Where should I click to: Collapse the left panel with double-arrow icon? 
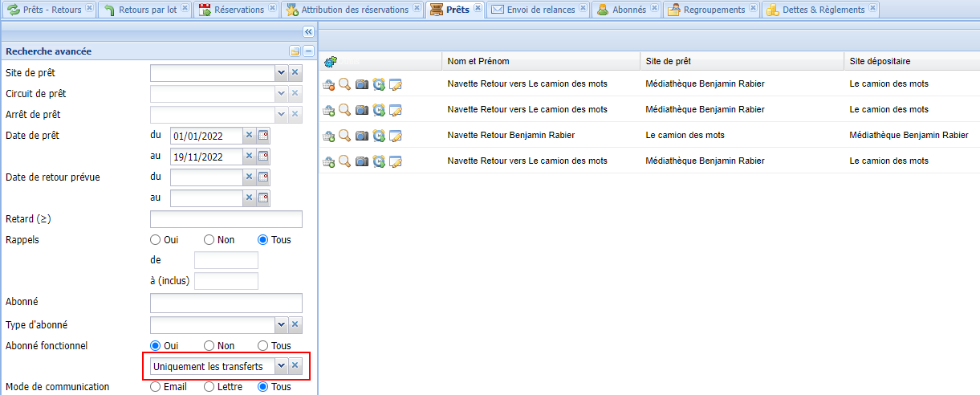(308, 31)
